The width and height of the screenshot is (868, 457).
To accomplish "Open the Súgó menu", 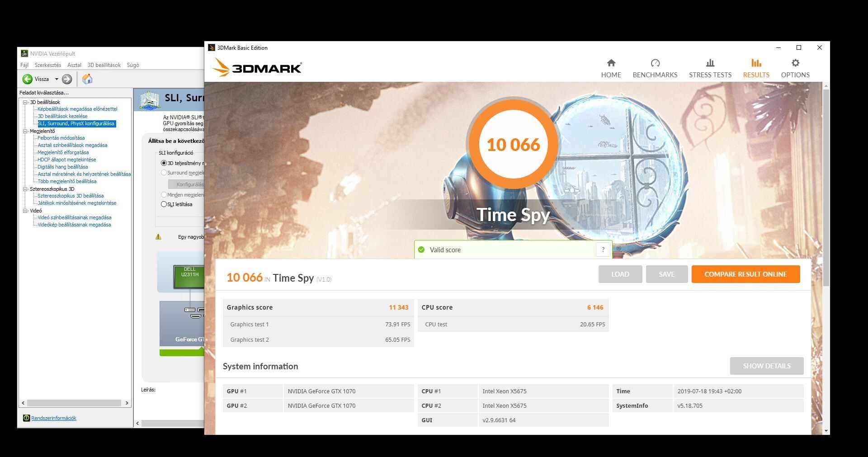I will click(x=133, y=65).
